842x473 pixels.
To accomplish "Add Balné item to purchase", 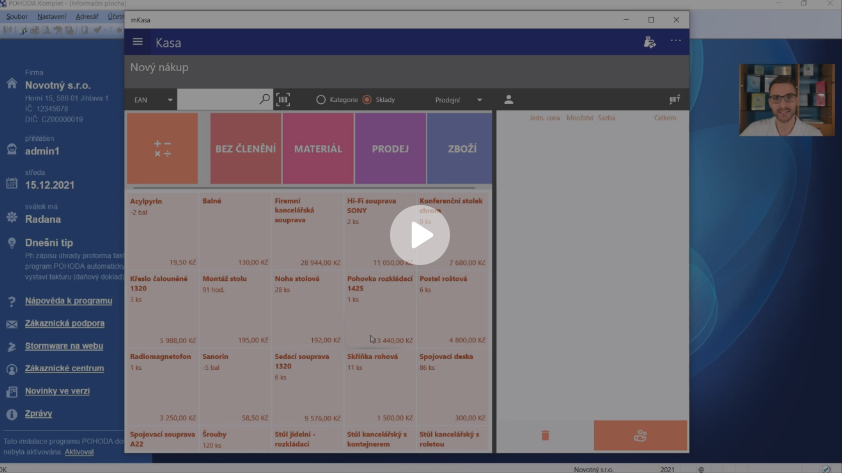I will point(235,232).
